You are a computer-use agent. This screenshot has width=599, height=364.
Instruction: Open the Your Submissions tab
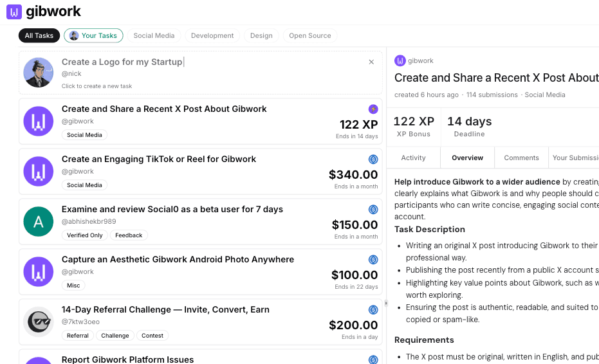574,158
